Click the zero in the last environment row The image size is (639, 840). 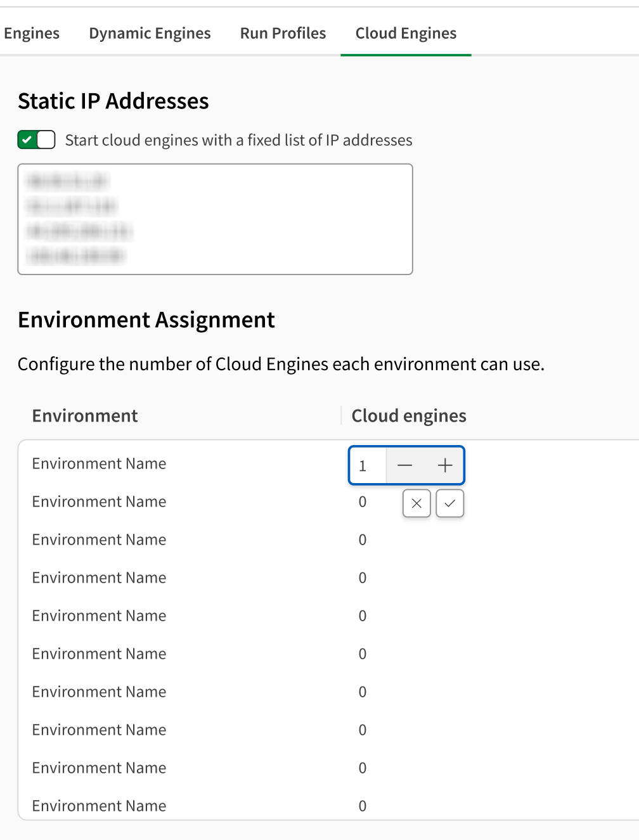pos(362,805)
